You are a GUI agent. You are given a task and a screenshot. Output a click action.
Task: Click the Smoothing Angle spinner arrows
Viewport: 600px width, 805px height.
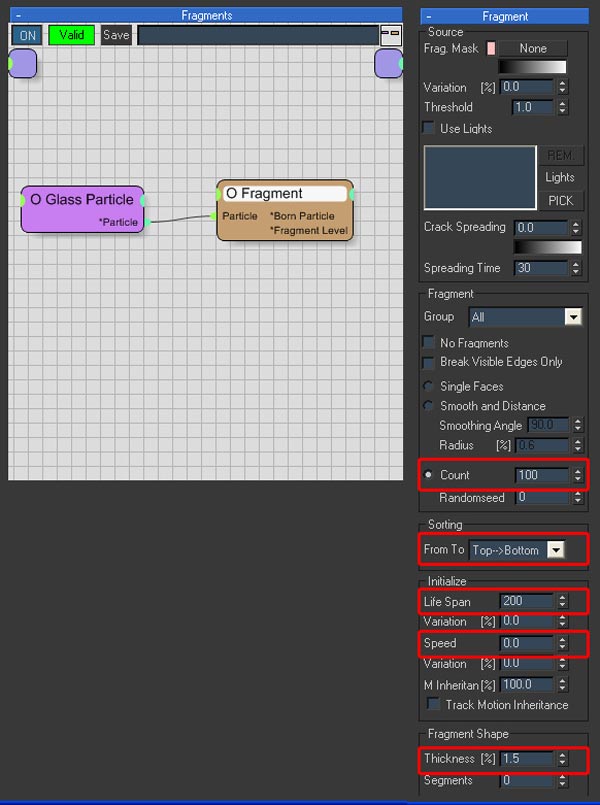(x=578, y=425)
